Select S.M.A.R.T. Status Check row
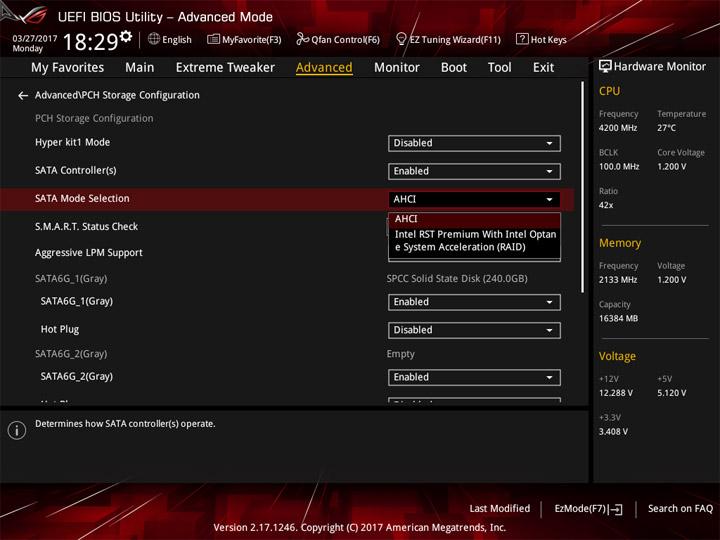The width and height of the screenshot is (720, 540). click(x=86, y=226)
